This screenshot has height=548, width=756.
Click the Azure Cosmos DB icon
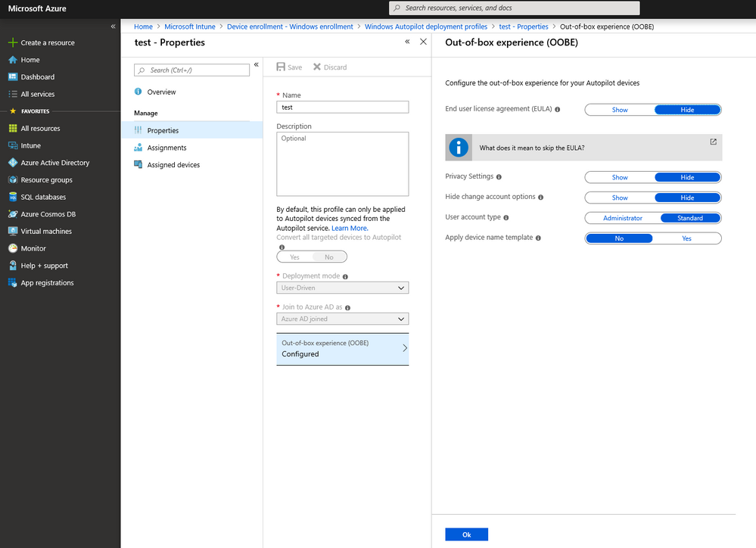pos(13,214)
